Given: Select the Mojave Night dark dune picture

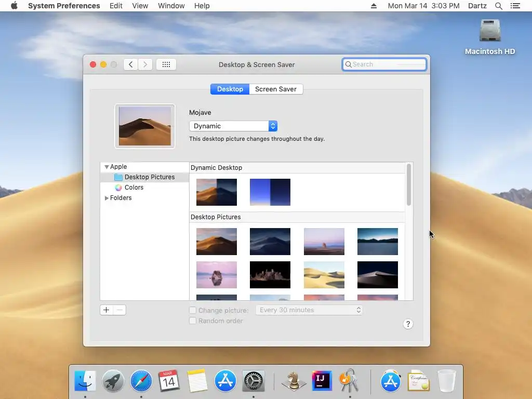Looking at the screenshot, I should (270, 242).
